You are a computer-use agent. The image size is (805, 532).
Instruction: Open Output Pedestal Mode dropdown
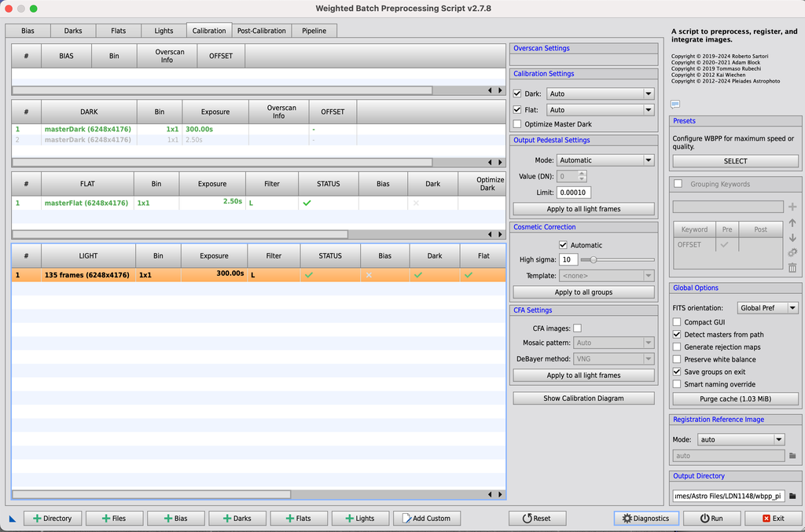click(x=605, y=160)
